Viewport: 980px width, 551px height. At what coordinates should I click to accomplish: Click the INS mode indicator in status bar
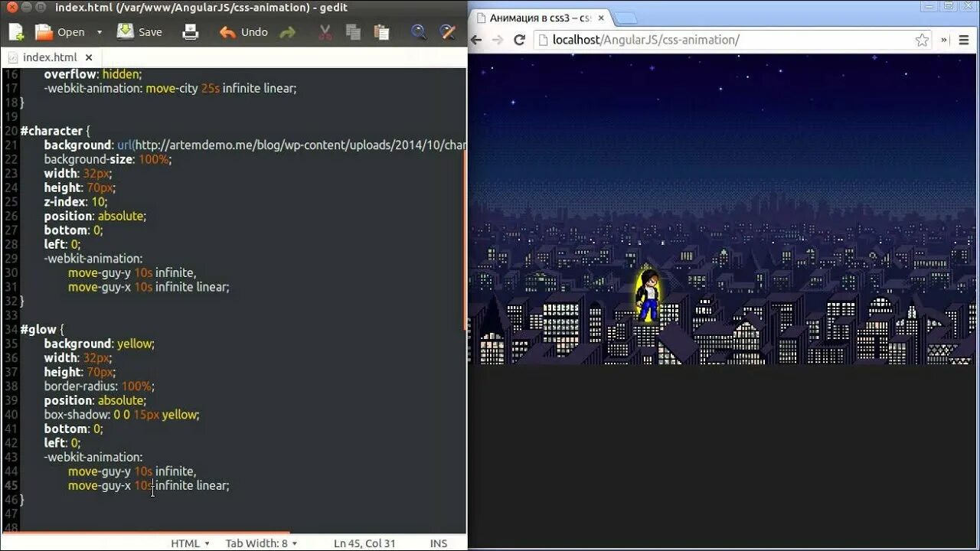(x=439, y=543)
